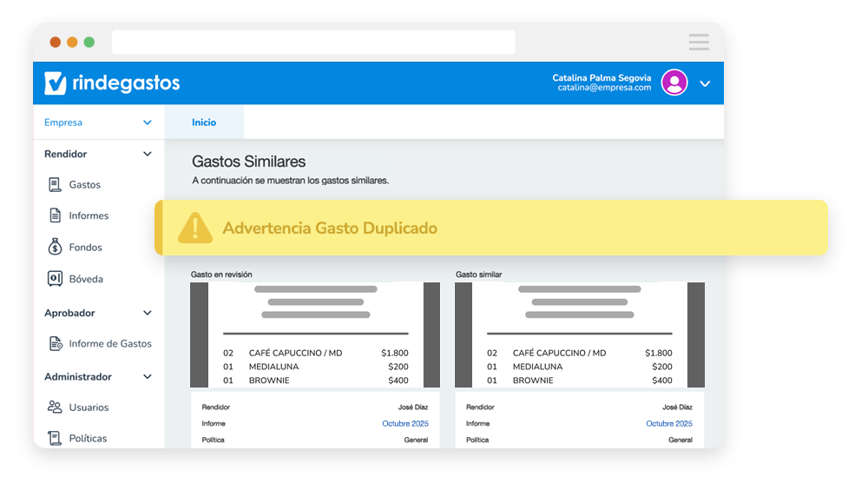Click the yellow warning triangle icon
This screenshot has width=868, height=477.
194,228
